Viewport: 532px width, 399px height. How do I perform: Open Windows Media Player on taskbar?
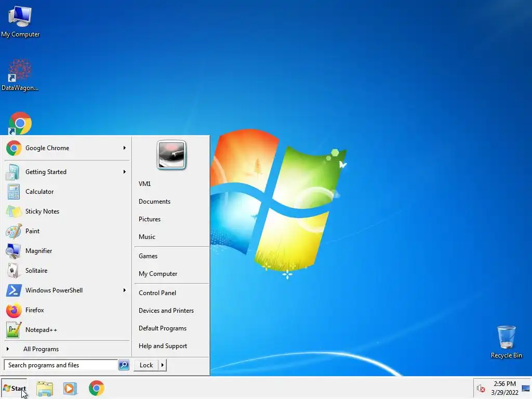[x=70, y=388]
